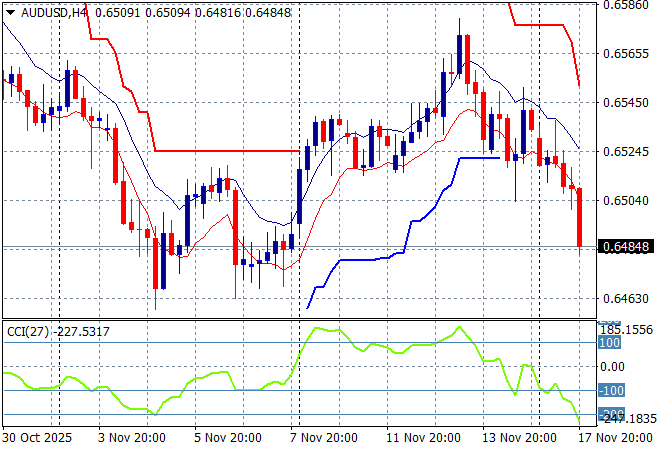Click the 17 Nov 20:00 time label
Viewport: 660px width, 450px height.
[615, 438]
